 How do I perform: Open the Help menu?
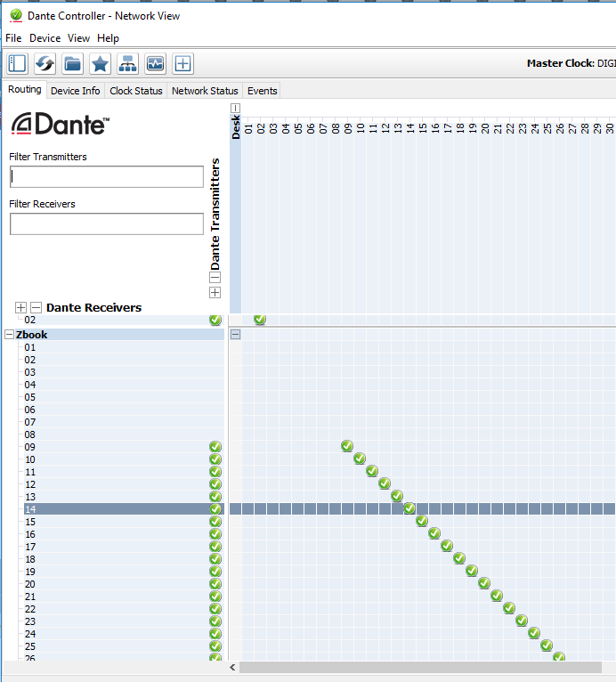(108, 38)
